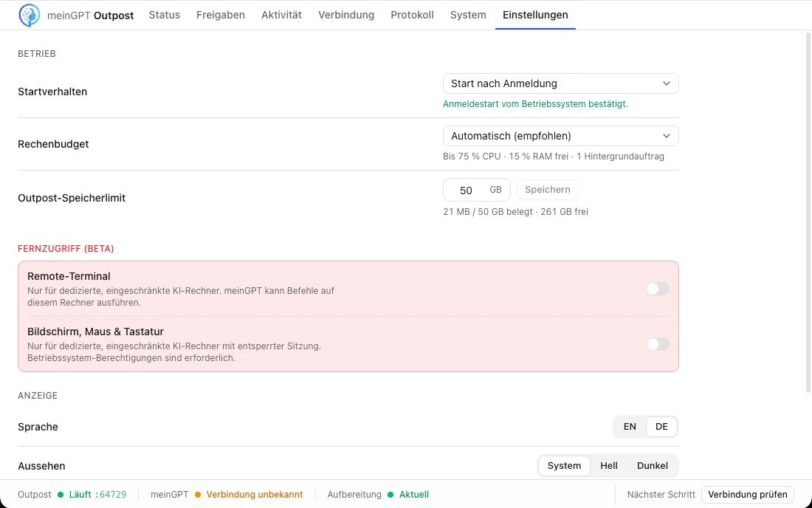The width and height of the screenshot is (812, 508).
Task: Select DE language option
Action: point(661,427)
